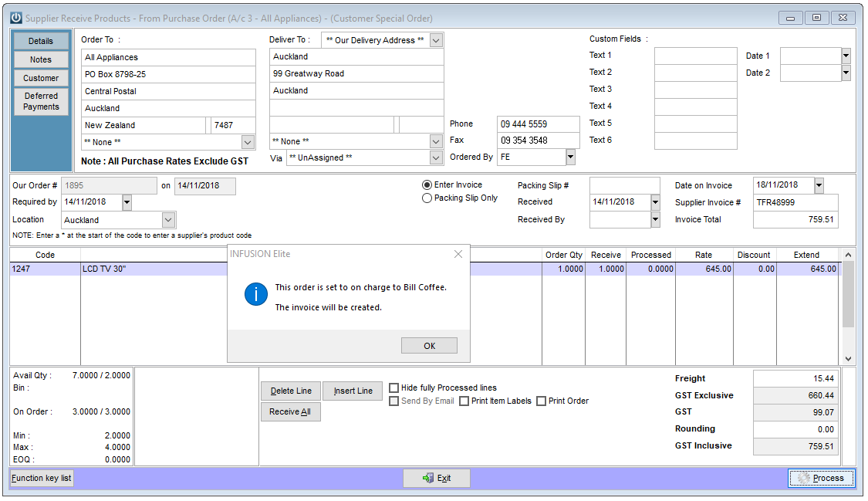Open the Ordered By dropdown arrow
Viewport: 868px width, 501px height.
click(571, 157)
